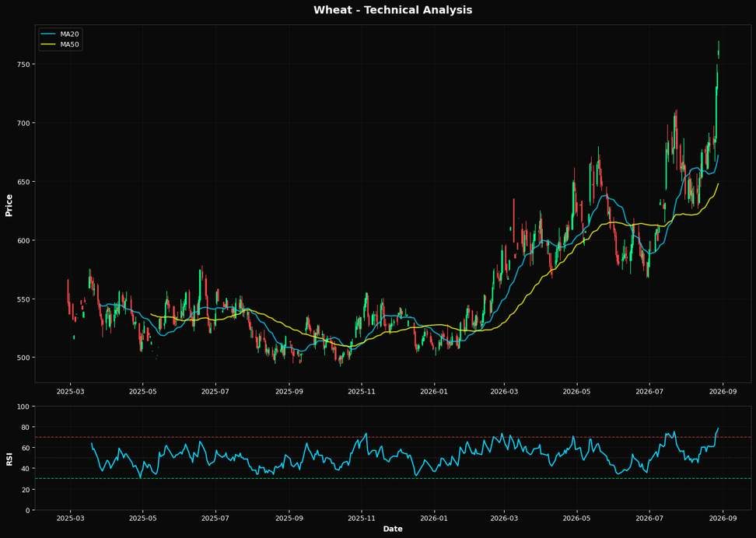Click the RSI axis 80 tick label
Image resolution: width=756 pixels, height=538 pixels.
pyautogui.click(x=26, y=428)
